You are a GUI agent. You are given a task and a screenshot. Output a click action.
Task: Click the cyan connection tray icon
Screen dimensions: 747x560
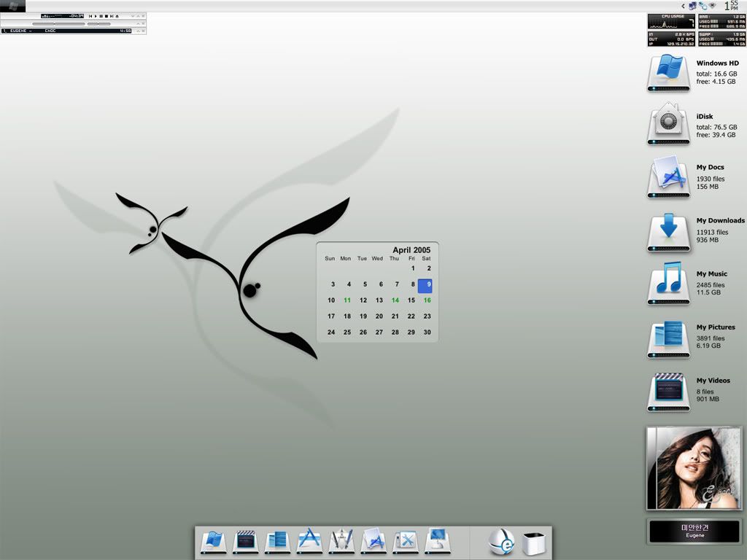tap(703, 6)
